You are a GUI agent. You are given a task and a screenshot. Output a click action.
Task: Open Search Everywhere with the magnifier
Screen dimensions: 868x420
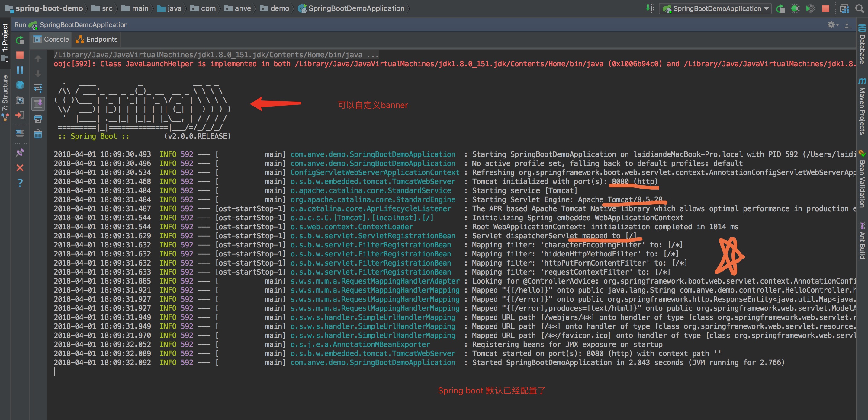860,8
